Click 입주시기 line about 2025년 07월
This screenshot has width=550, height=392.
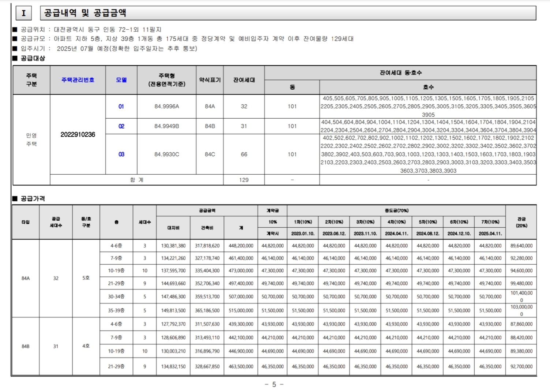click(x=109, y=48)
